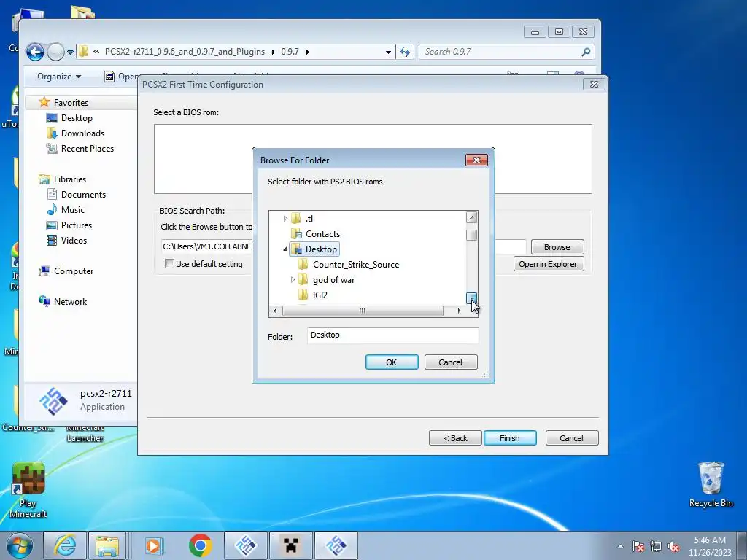
Task: Open the Organize menu
Action: pos(59,77)
